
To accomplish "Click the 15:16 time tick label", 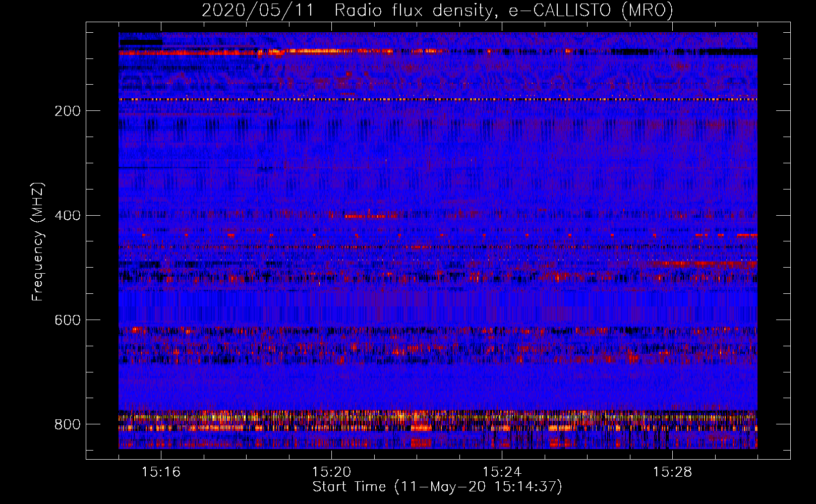I will (161, 472).
